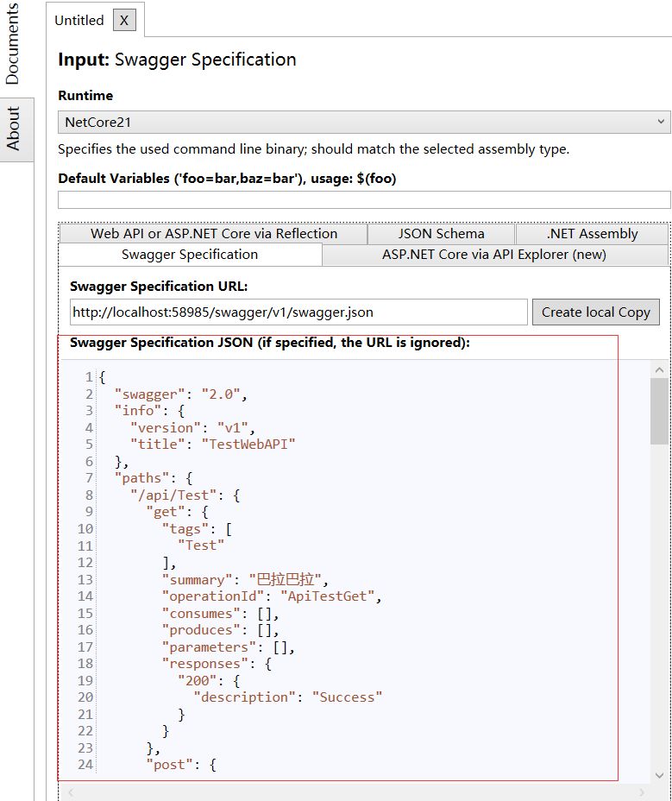Switch to the JSON Schema tab

[441, 234]
